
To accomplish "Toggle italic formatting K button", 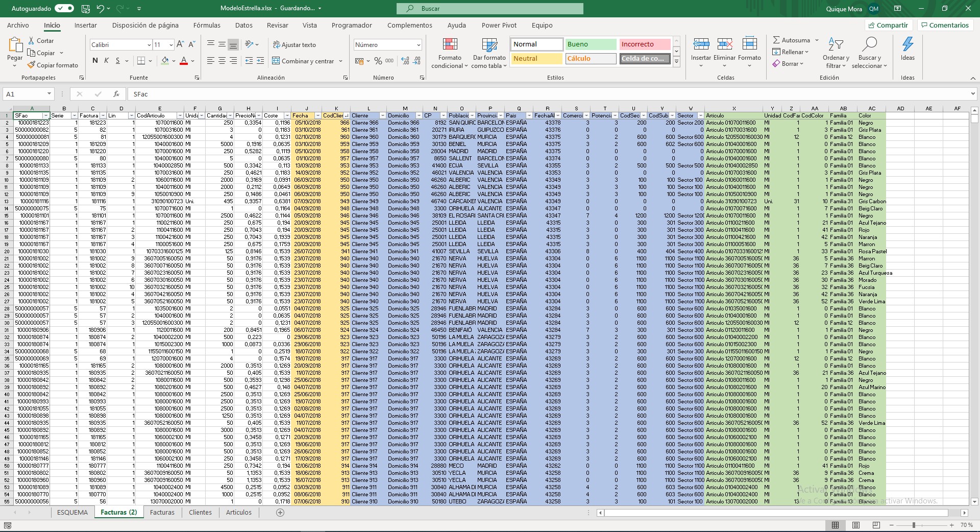I will click(106, 61).
